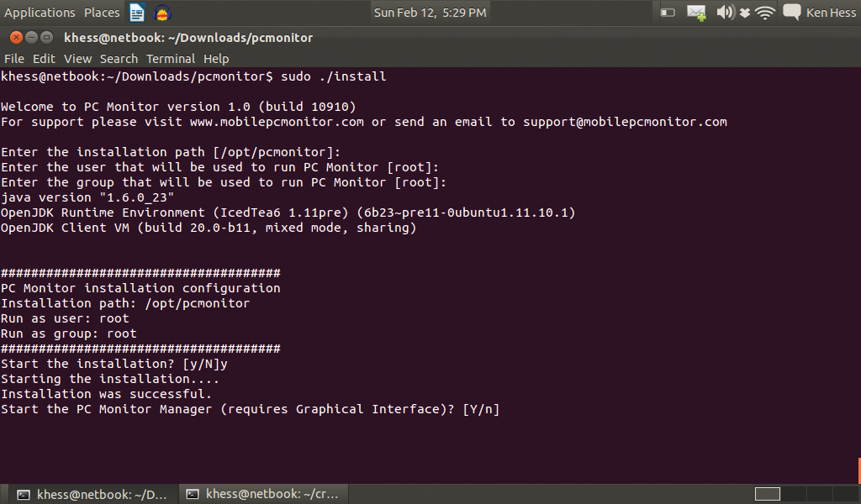Click 'Welcome to PC Monitor version 1.0' line
The image size is (861, 504).
[x=178, y=107]
